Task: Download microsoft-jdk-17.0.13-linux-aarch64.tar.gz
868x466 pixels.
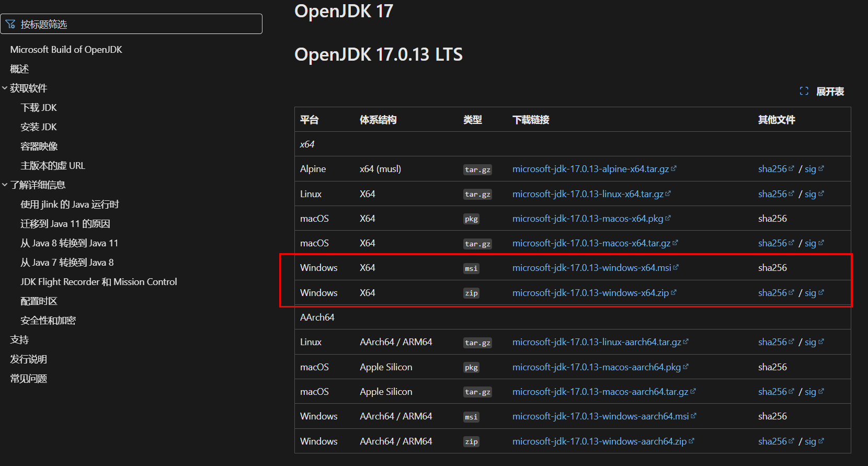Action: click(x=600, y=342)
